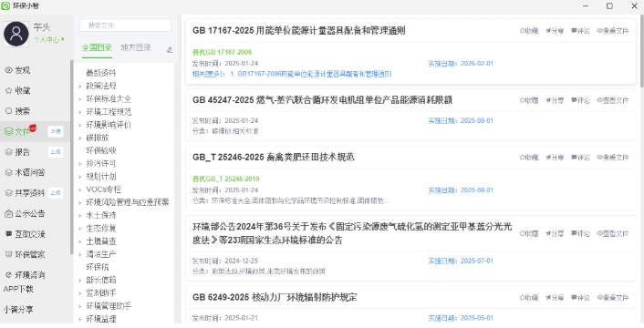Share the 环境部公告2024年第36号 entry
Screen dimensions: 644x328
pos(555,233)
